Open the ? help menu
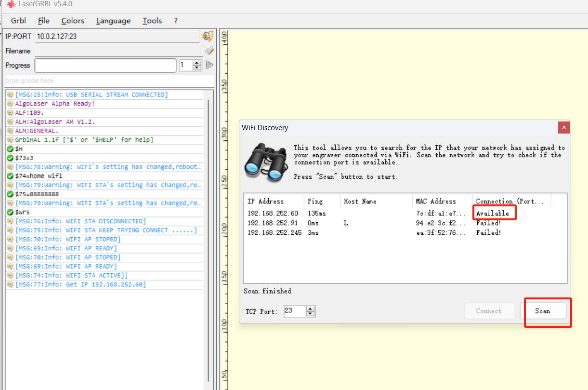This screenshot has height=390, width=588. click(x=176, y=21)
